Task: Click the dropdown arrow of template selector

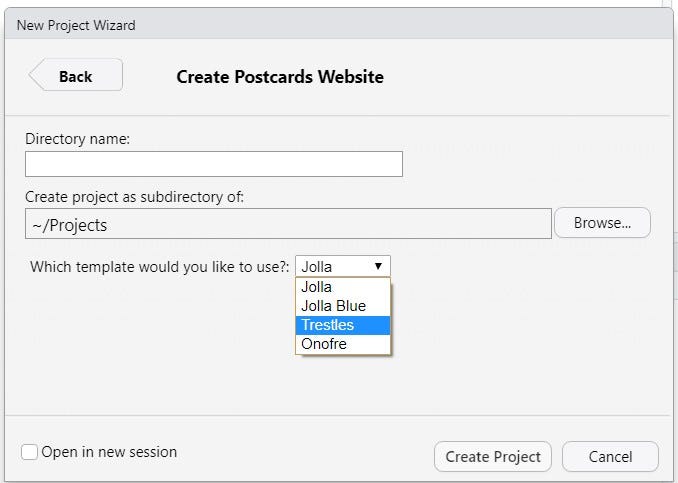Action: tap(378, 266)
